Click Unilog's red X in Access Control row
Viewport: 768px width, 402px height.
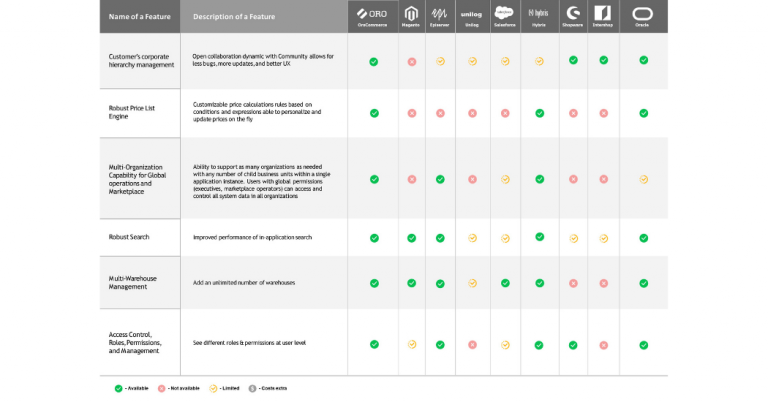tap(471, 344)
